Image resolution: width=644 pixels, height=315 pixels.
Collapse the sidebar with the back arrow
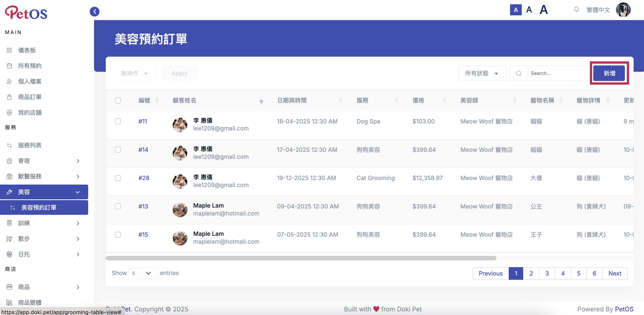pos(94,12)
